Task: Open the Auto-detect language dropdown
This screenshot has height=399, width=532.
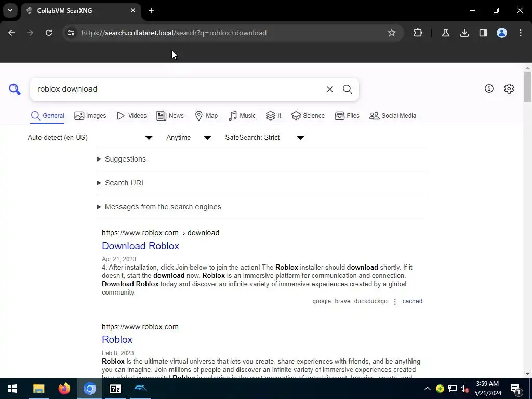Action: pyautogui.click(x=90, y=137)
